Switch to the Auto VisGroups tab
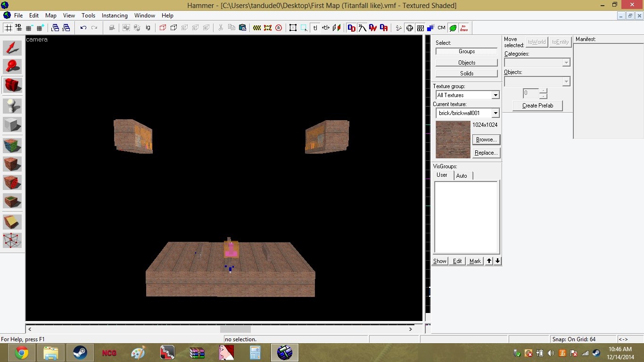 click(x=462, y=176)
